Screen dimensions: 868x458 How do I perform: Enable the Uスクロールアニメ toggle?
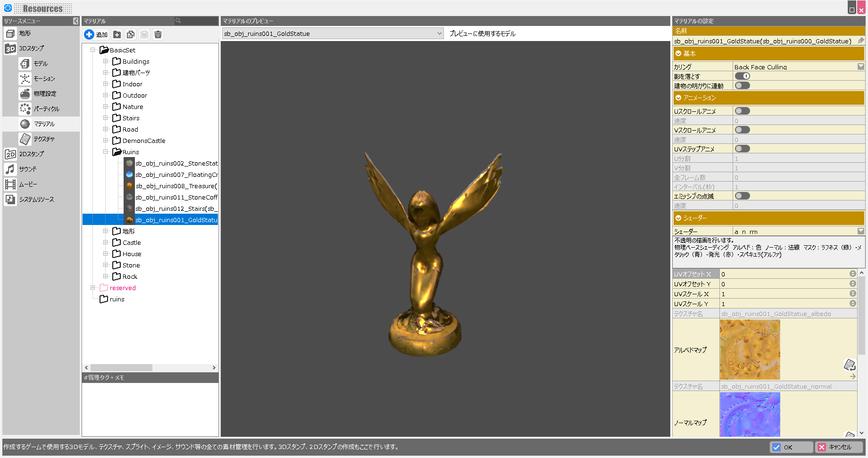tap(743, 111)
